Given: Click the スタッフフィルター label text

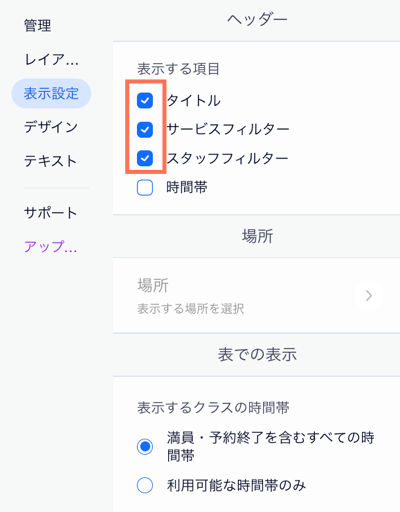Looking at the screenshot, I should click(x=227, y=158).
